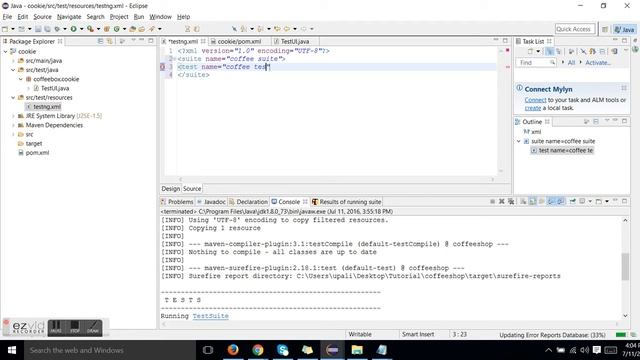Viewport: 640px width, 360px height.
Task: Open Chrome from the Windows taskbar
Action: click(258, 350)
